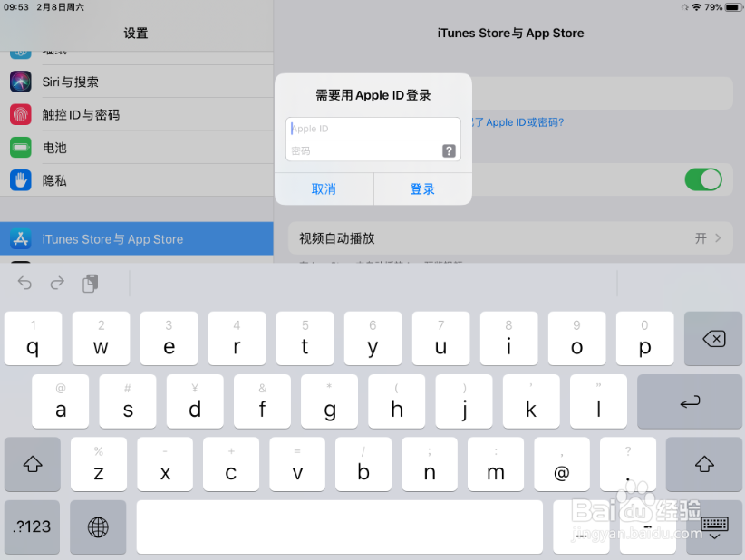Tap the green 电池 battery icon
Viewport: 745px width, 560px height.
tap(20, 148)
